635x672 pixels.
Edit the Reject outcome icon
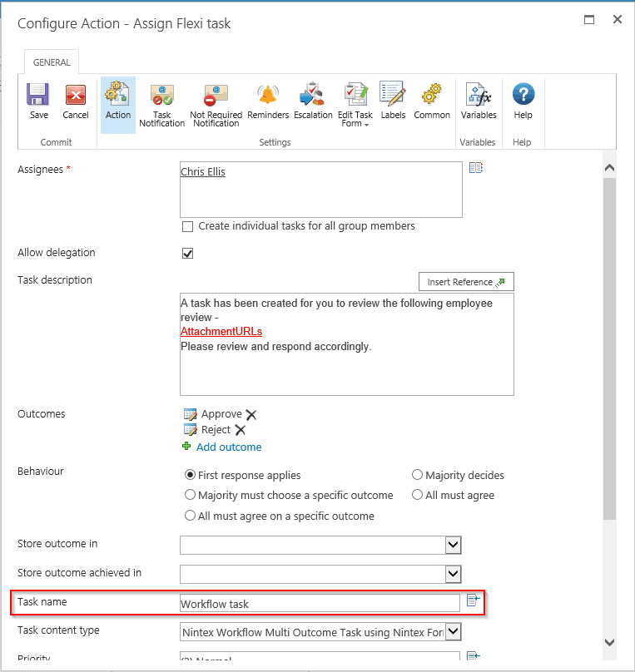[190, 429]
